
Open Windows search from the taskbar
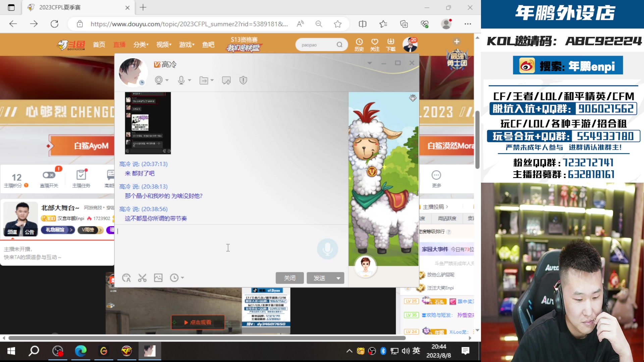point(34,351)
